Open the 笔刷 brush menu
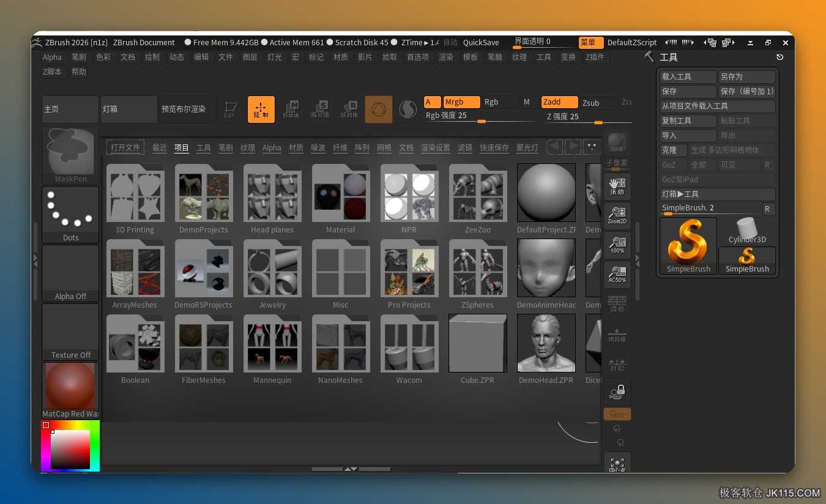 pos(79,57)
